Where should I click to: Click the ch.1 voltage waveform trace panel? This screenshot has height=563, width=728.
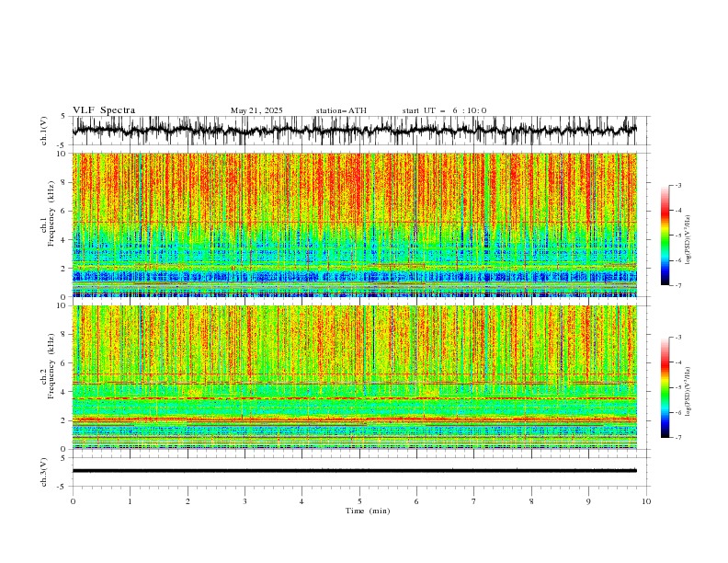(x=354, y=131)
